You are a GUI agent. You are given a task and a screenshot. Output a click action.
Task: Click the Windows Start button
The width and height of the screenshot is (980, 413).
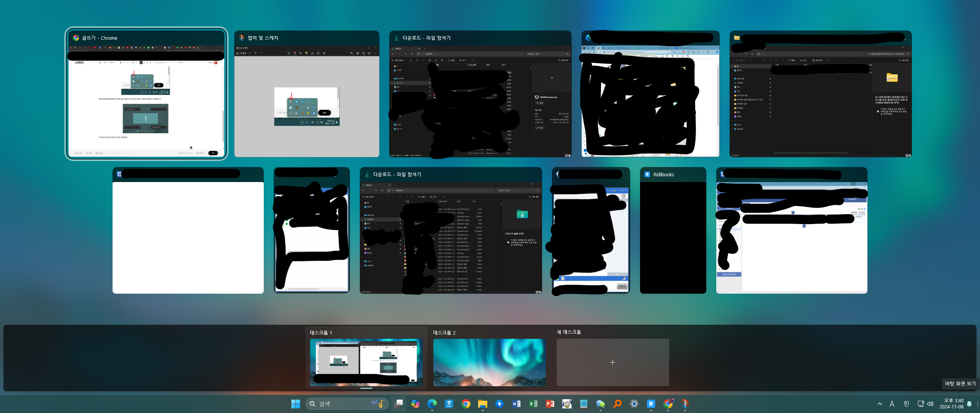[296, 404]
